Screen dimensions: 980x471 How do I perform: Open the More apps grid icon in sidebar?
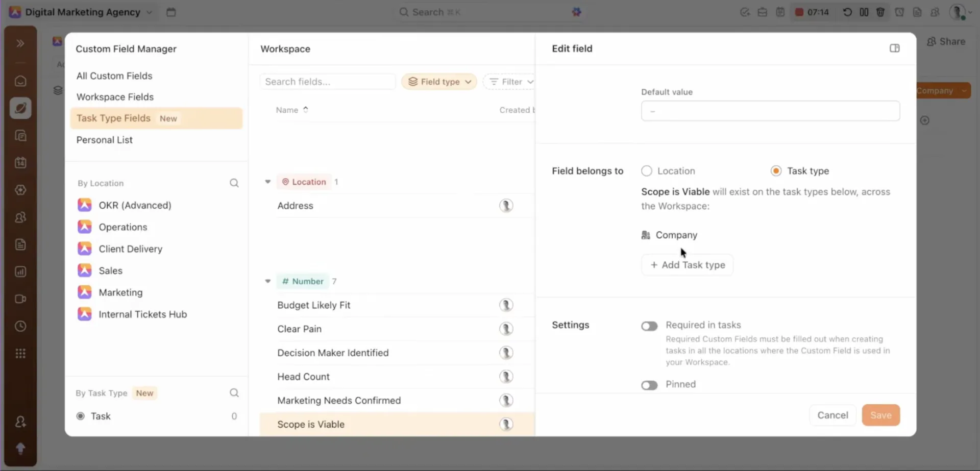click(20, 354)
